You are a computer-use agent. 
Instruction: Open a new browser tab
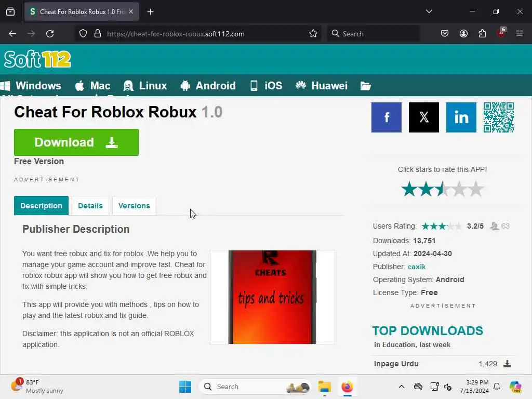pos(150,12)
